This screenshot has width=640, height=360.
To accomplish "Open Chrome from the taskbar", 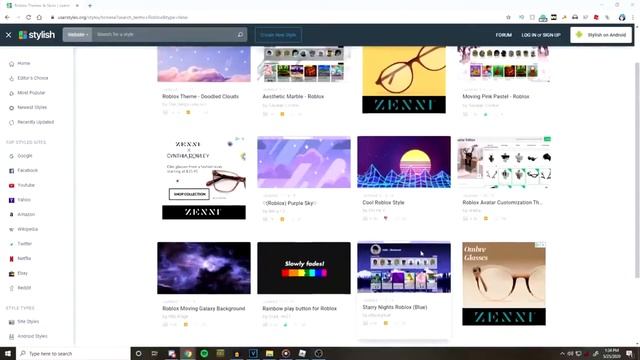I will (188, 353).
